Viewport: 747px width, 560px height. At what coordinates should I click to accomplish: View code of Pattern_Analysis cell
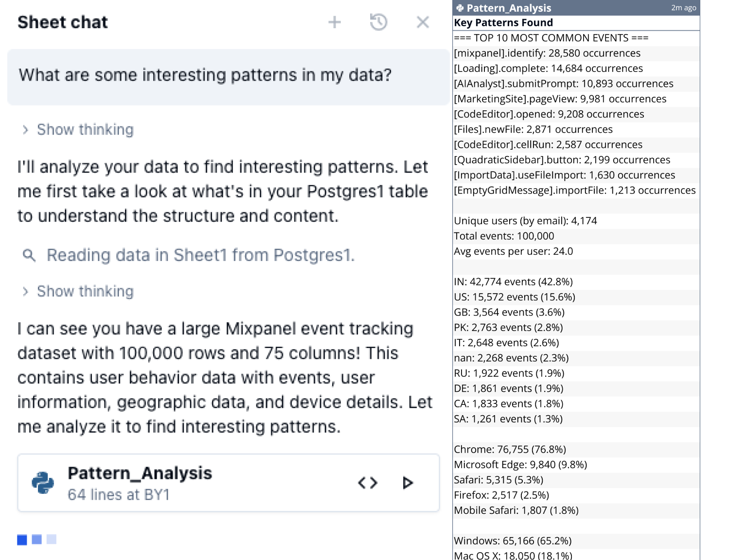click(368, 483)
